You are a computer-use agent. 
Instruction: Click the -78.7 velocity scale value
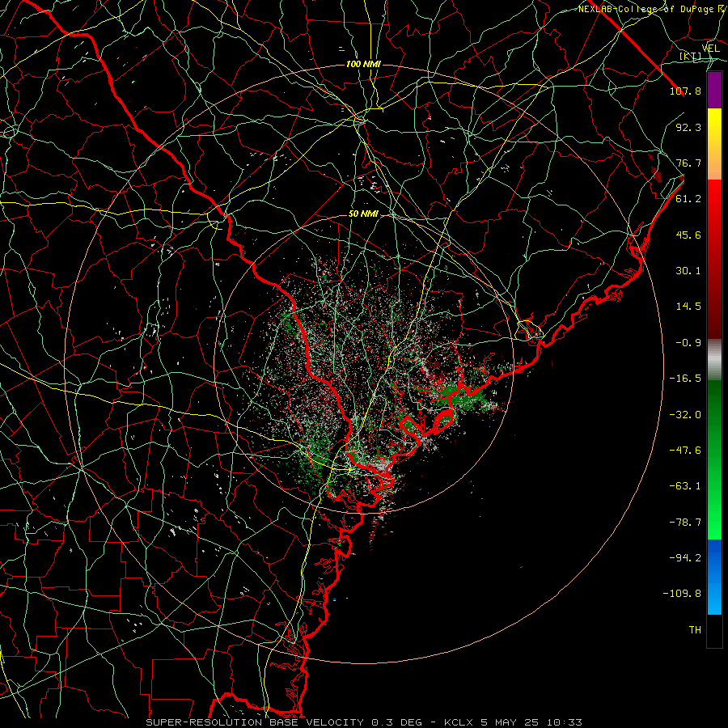tap(685, 523)
